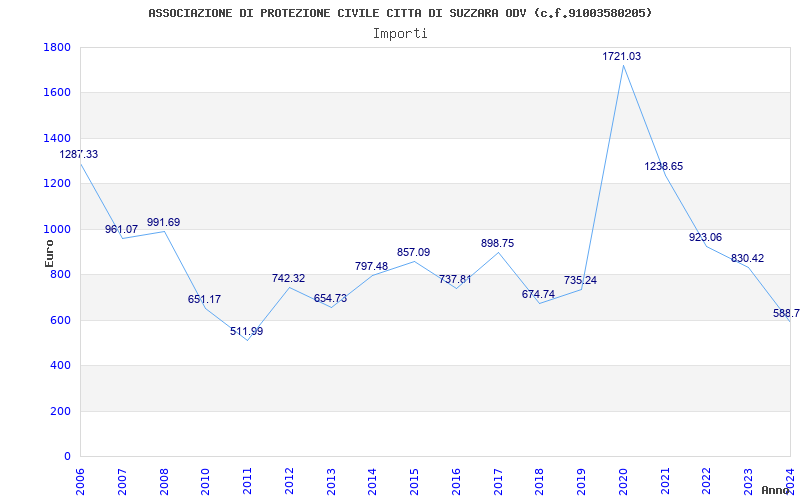Click the 1600 y-axis tick value
Image resolution: width=800 pixels, height=500 pixels.
pyautogui.click(x=57, y=93)
